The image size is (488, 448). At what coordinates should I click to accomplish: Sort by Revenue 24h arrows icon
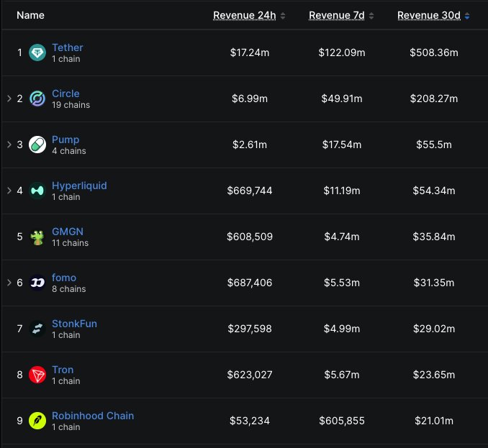click(x=283, y=16)
